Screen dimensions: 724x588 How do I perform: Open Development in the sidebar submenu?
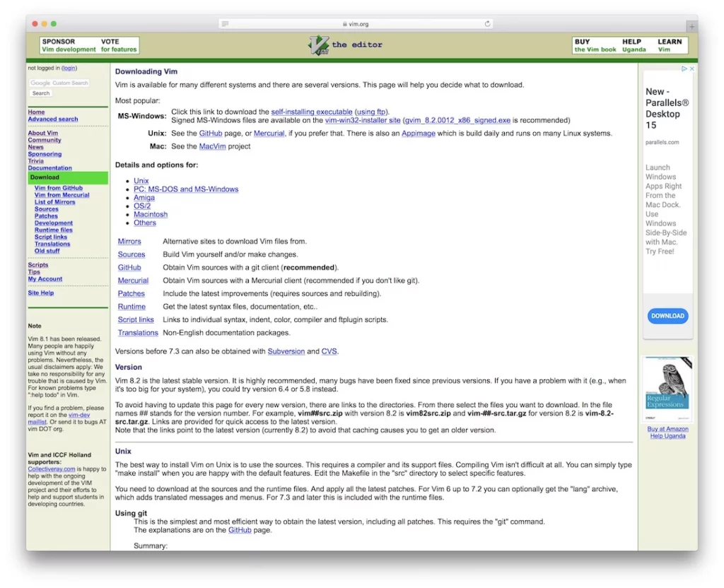tap(53, 223)
